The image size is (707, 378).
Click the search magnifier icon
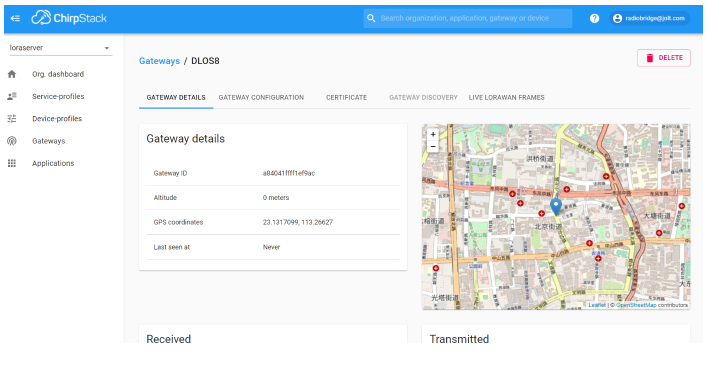coord(371,18)
